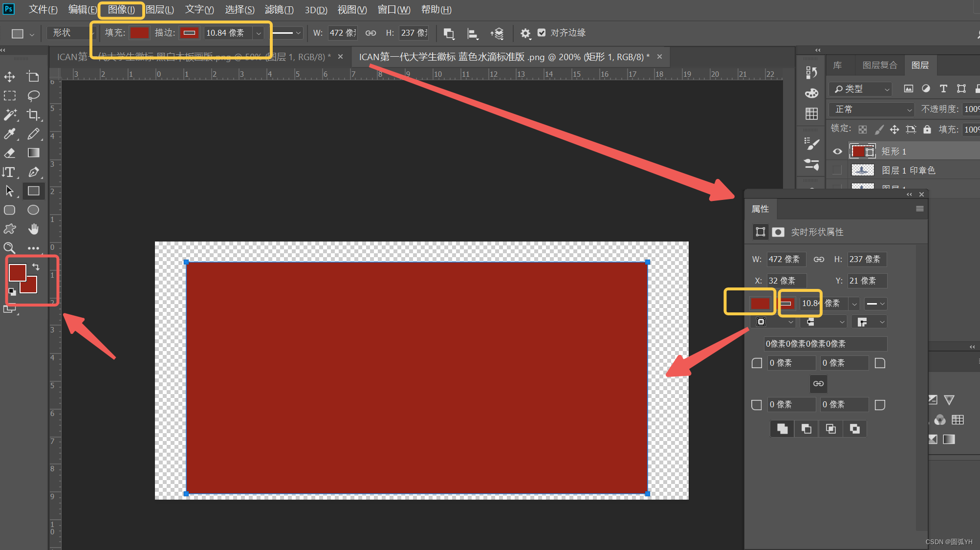The height and width of the screenshot is (550, 980).
Task: Show the 图层 1 印章色 layer
Action: 837,170
